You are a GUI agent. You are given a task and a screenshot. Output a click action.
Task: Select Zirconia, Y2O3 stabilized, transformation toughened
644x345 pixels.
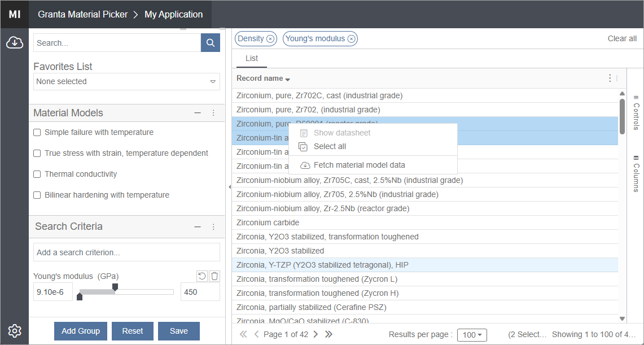coord(425,237)
